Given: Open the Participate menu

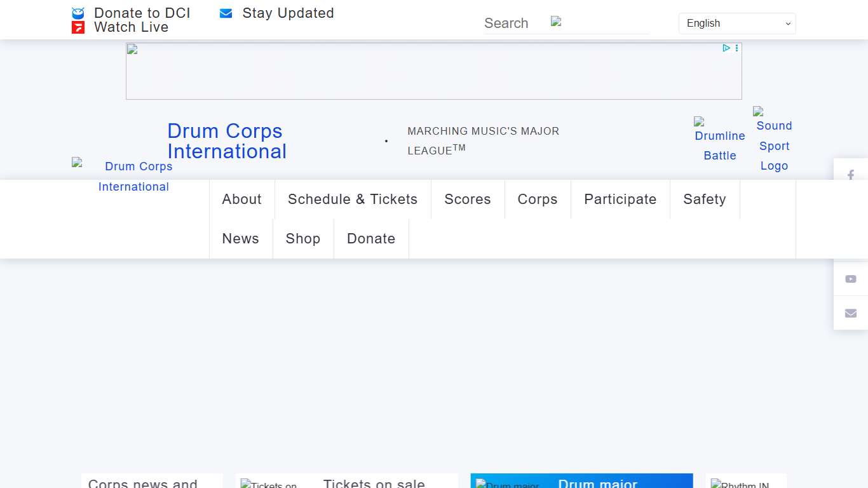Looking at the screenshot, I should pos(620,200).
